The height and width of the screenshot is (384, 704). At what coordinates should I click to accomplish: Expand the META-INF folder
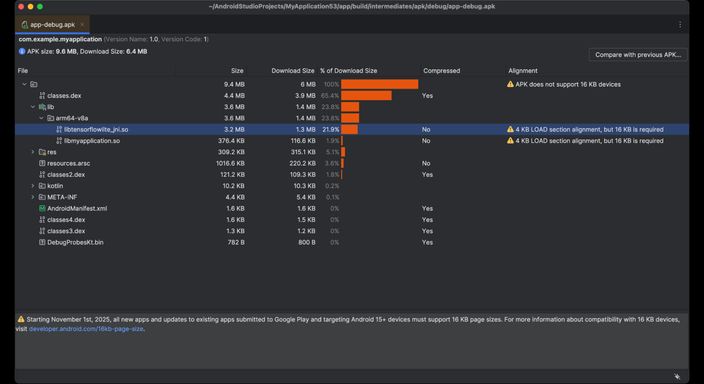tap(33, 197)
